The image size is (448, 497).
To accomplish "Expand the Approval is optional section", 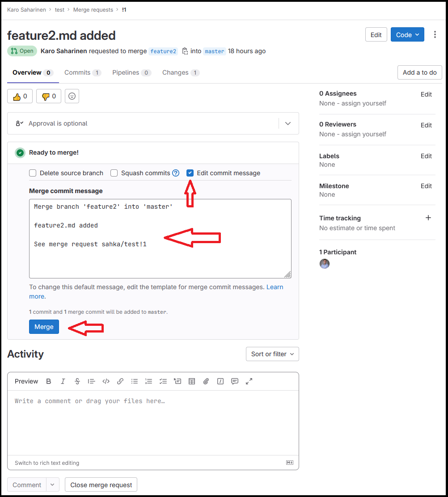I will tap(288, 123).
